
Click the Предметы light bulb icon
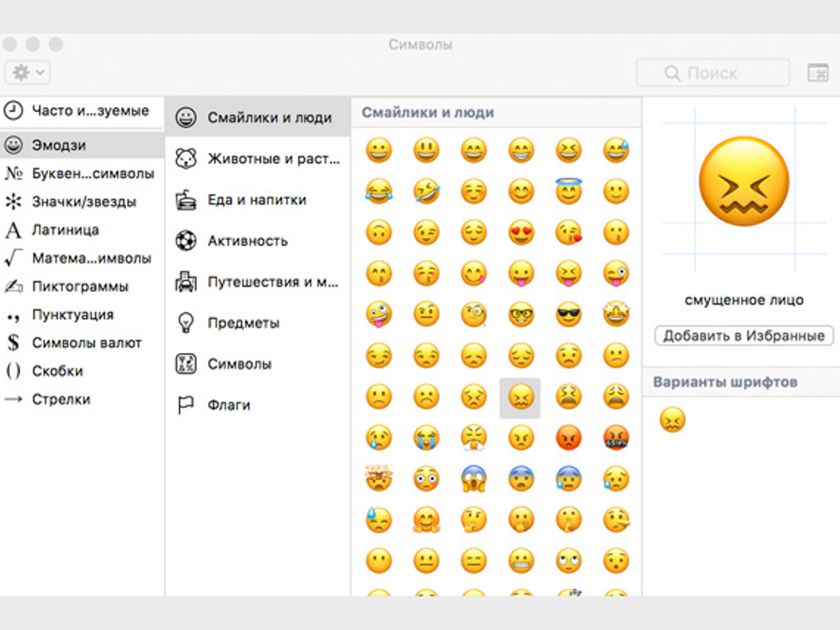(186, 323)
